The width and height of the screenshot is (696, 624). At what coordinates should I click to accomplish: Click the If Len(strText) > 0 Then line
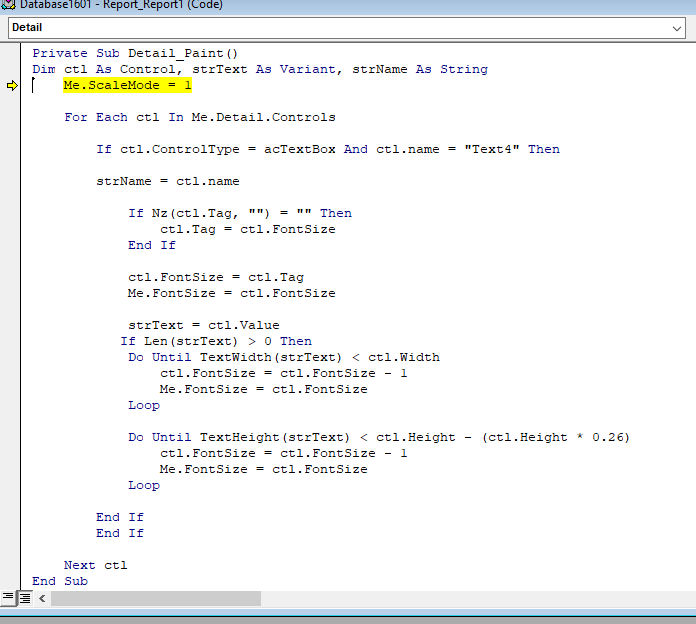coord(216,341)
